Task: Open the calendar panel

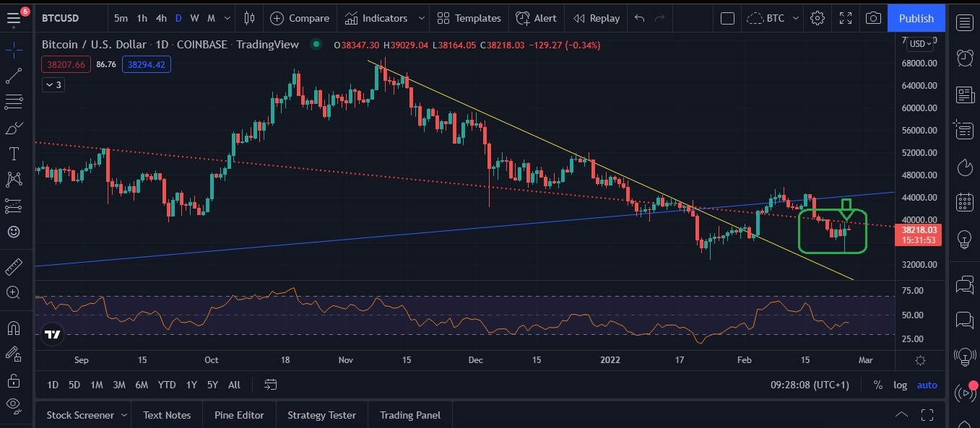Action: click(964, 203)
